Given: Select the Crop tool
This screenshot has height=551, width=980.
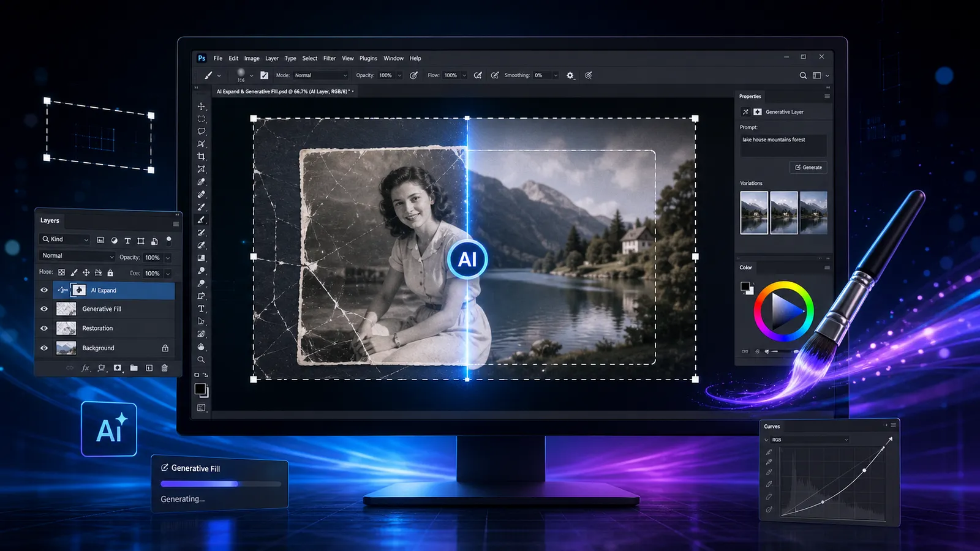Looking at the screenshot, I should coord(201,157).
